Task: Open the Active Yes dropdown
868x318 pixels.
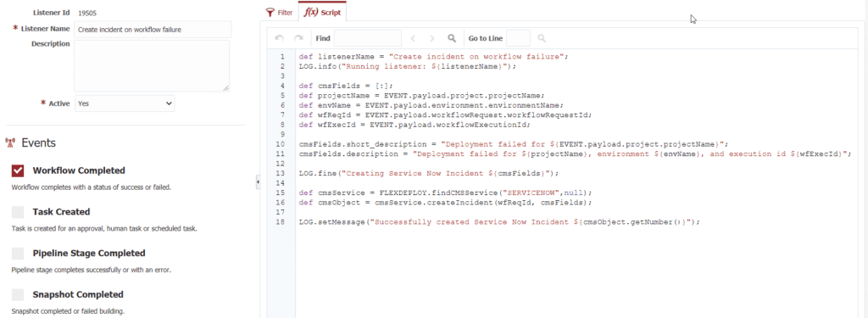Action: [125, 103]
